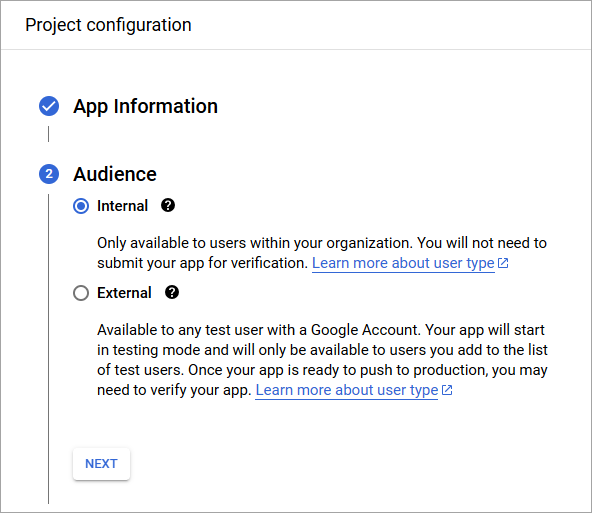592x513 pixels.
Task: Collapse the Audience step heading
Action: point(115,174)
